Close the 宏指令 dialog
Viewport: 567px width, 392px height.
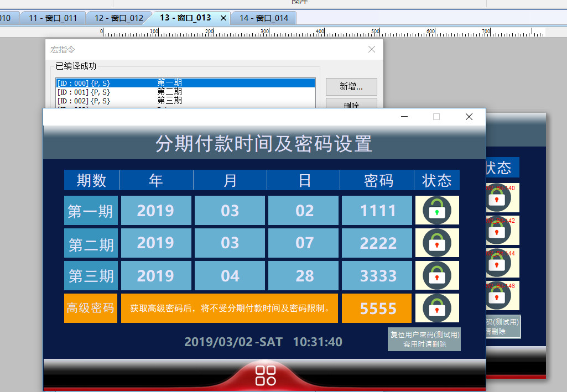pyautogui.click(x=372, y=49)
